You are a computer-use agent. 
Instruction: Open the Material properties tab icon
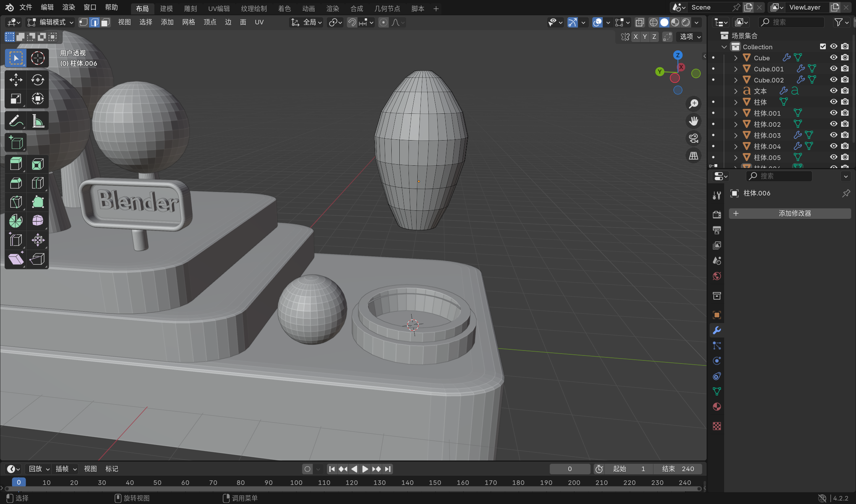(717, 407)
